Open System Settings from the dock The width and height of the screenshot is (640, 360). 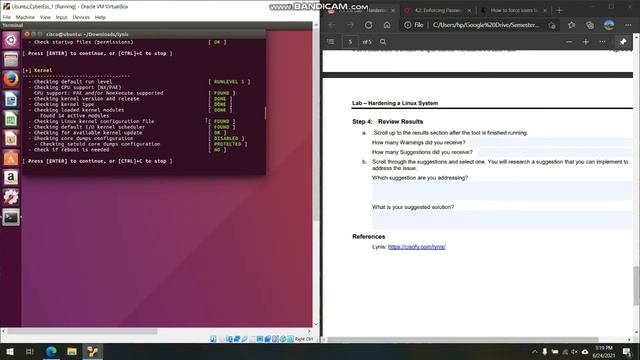11,197
